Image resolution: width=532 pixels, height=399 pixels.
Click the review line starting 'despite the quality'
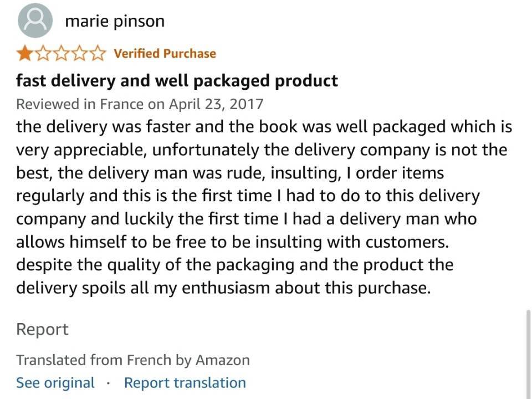pos(234,265)
